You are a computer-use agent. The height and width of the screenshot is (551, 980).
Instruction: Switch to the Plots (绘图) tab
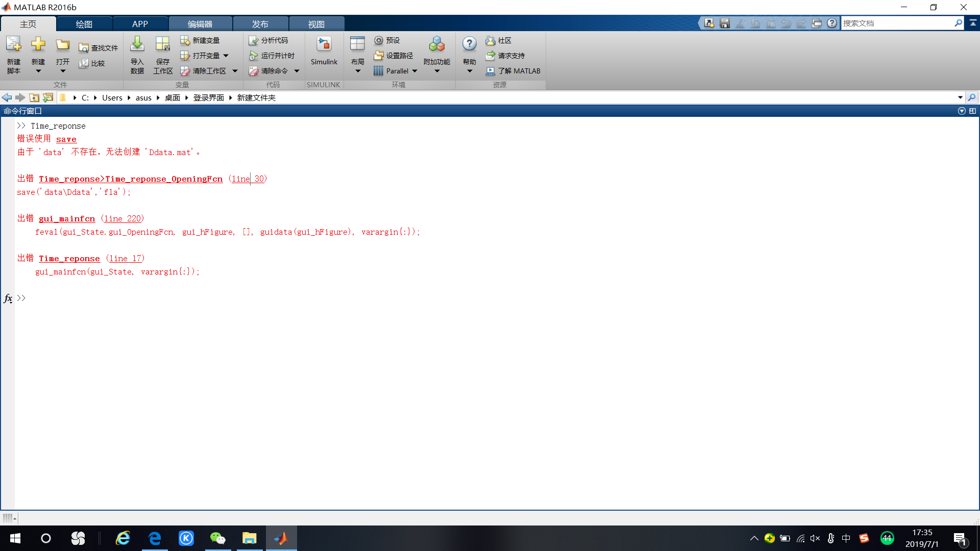click(84, 24)
